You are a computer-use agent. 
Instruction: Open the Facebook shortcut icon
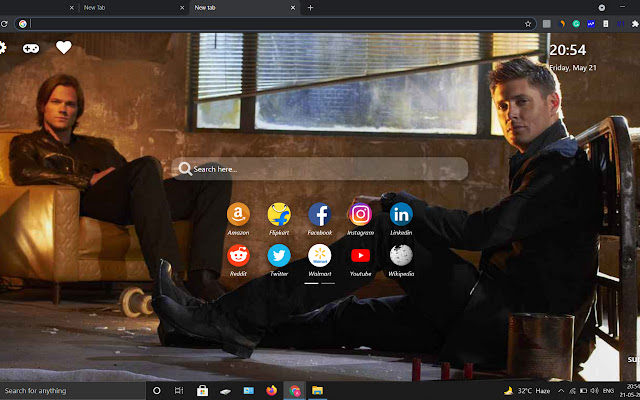(320, 214)
